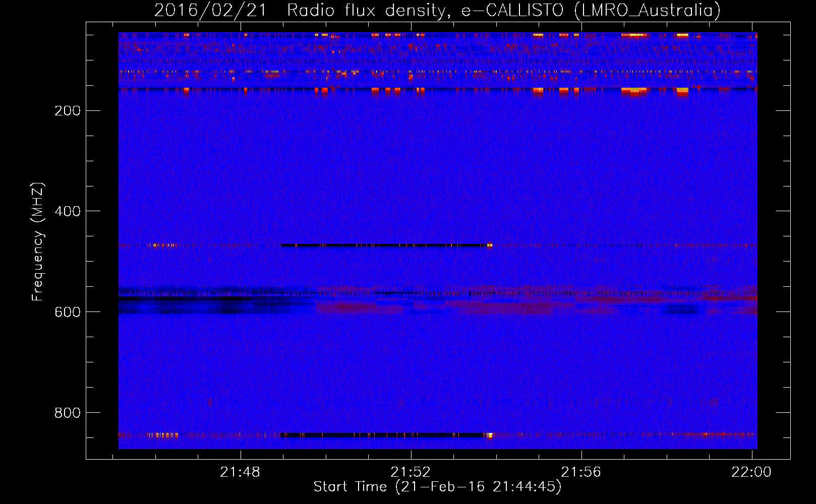Viewport: 816px width, 504px height.
Task: Click the bright yellow burst ending the 845 MHz line
Action: (x=489, y=435)
